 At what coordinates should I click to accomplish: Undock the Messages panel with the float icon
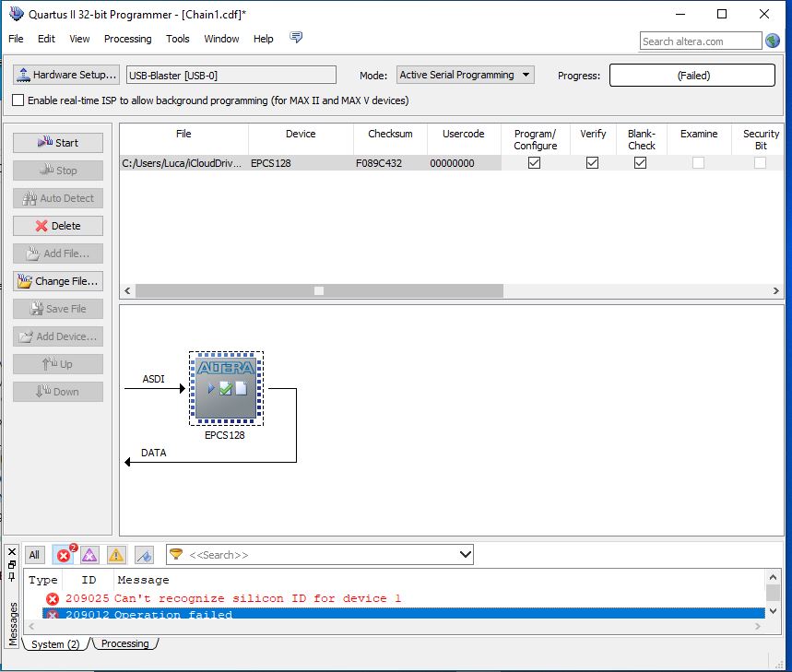click(12, 564)
